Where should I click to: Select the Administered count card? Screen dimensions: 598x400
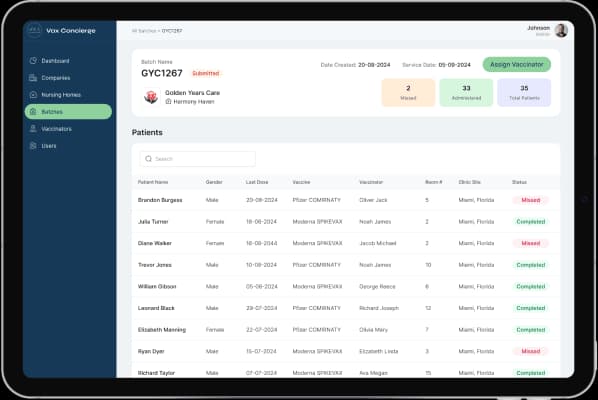click(466, 93)
